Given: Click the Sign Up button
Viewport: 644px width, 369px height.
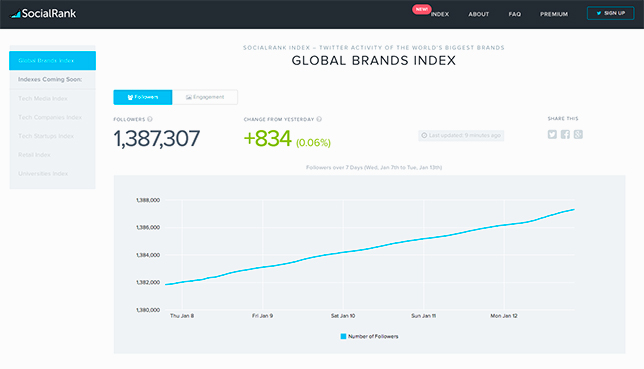Looking at the screenshot, I should click(x=610, y=13).
